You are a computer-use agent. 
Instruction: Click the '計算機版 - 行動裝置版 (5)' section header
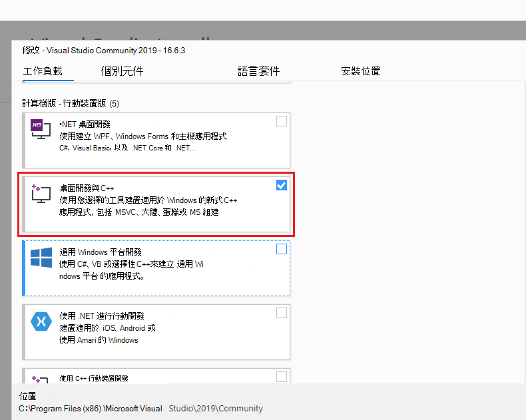click(x=71, y=103)
